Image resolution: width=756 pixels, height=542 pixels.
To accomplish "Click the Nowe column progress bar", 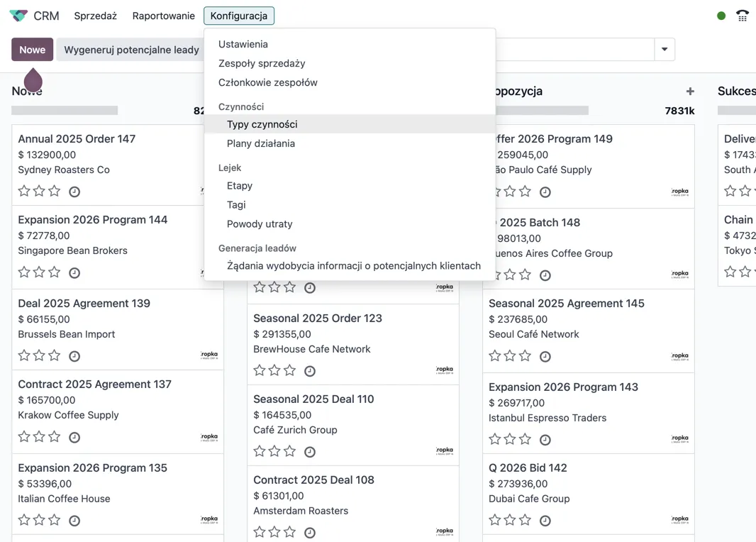I will point(65,111).
